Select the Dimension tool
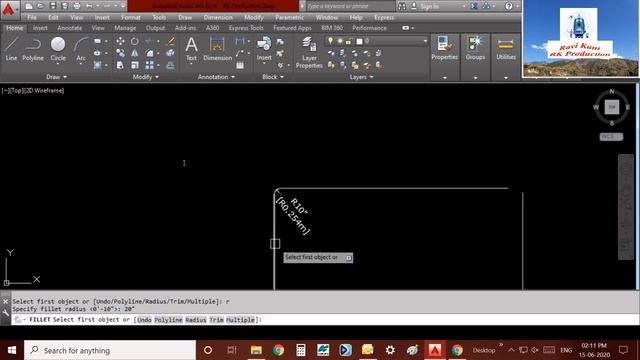The image size is (640, 360). [217, 49]
